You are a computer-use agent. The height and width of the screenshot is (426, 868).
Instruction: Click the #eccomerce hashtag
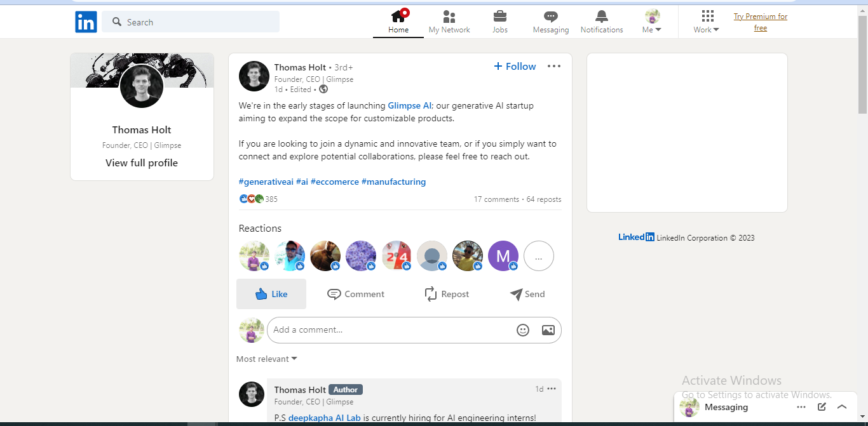click(x=335, y=182)
